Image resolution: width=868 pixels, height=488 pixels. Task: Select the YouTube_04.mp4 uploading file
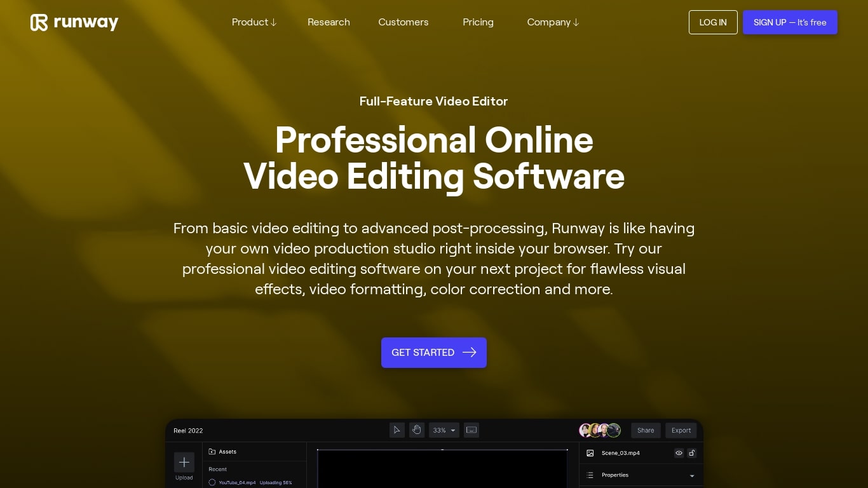tap(237, 483)
